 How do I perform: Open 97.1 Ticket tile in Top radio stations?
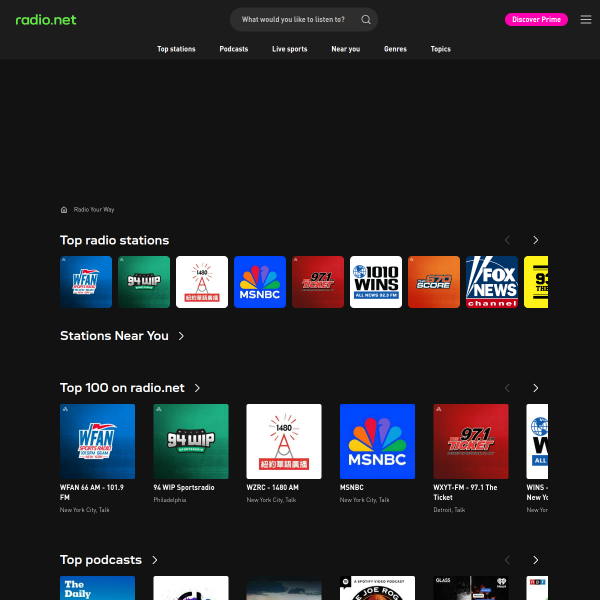[x=318, y=282]
